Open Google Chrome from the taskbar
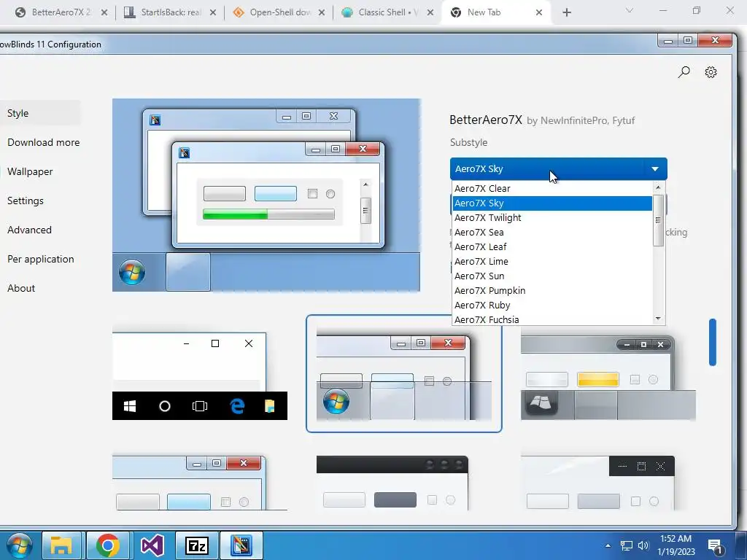Screen dimensions: 747x560 coord(108,545)
